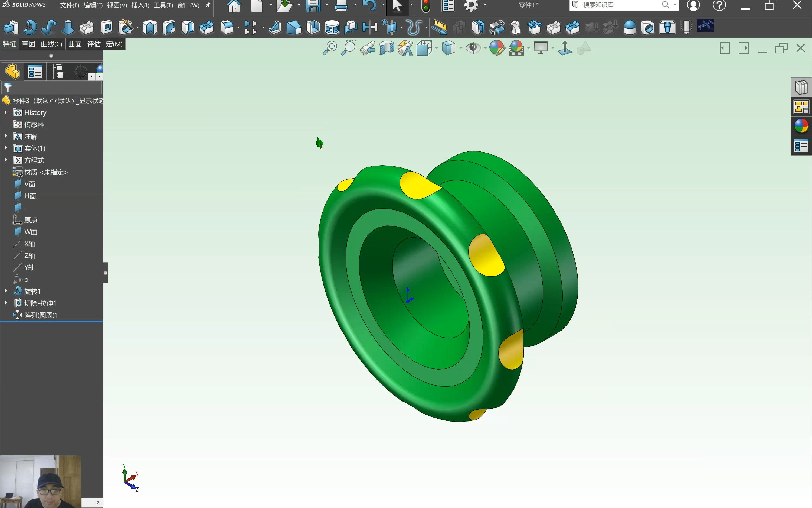The image size is (812, 508).
Task: Open Appearances color ball task pane tab
Action: (x=802, y=126)
